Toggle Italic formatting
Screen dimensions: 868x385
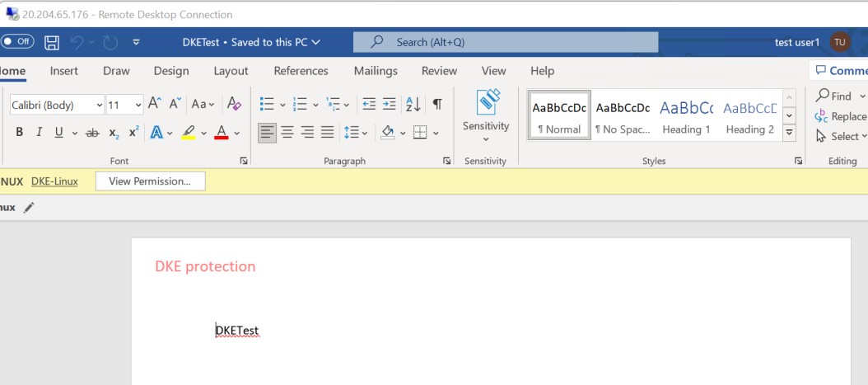[39, 133]
